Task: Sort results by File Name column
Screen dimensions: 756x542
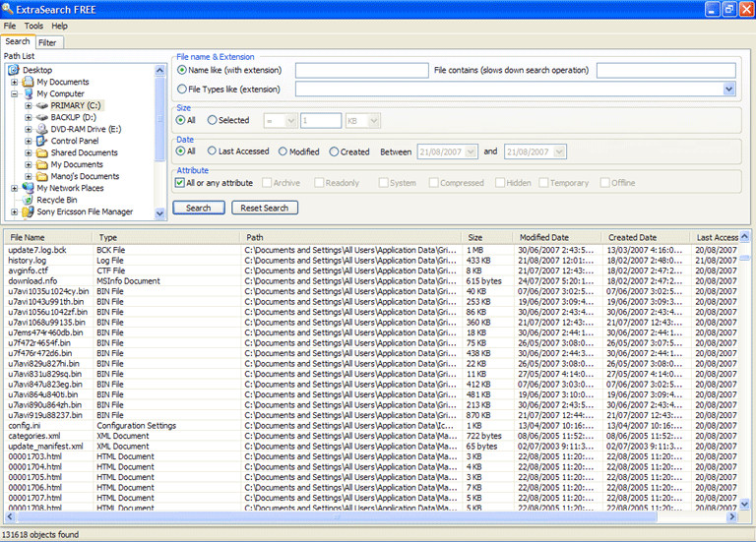Action: [x=48, y=237]
